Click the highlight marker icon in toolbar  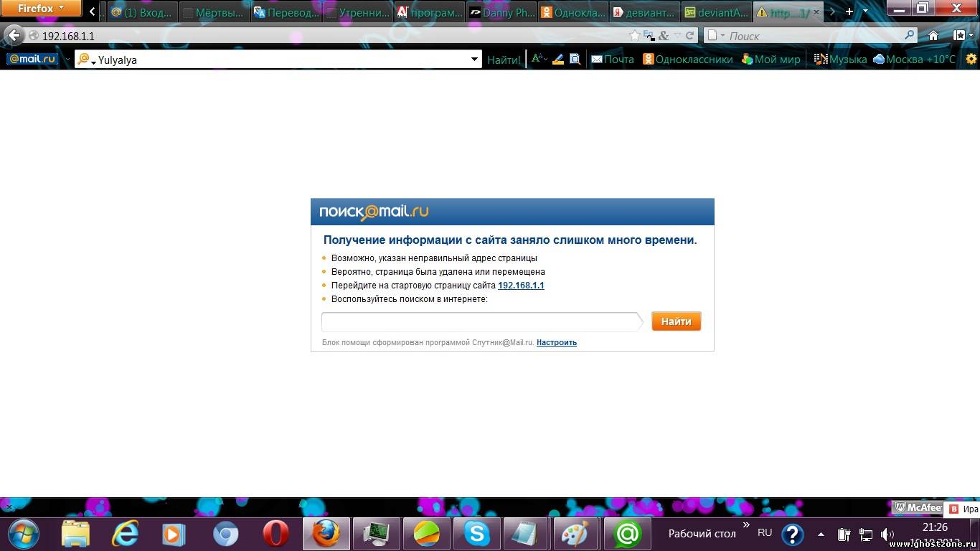click(558, 60)
